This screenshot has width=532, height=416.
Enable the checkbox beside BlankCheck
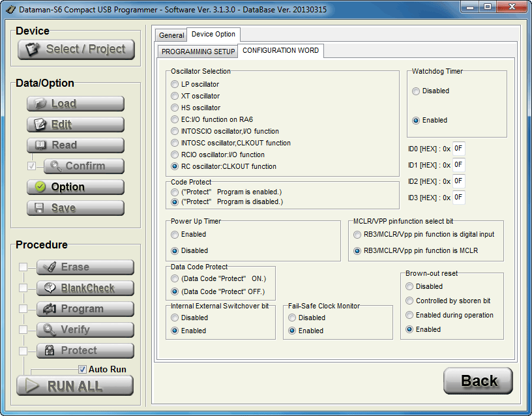[x=23, y=288]
